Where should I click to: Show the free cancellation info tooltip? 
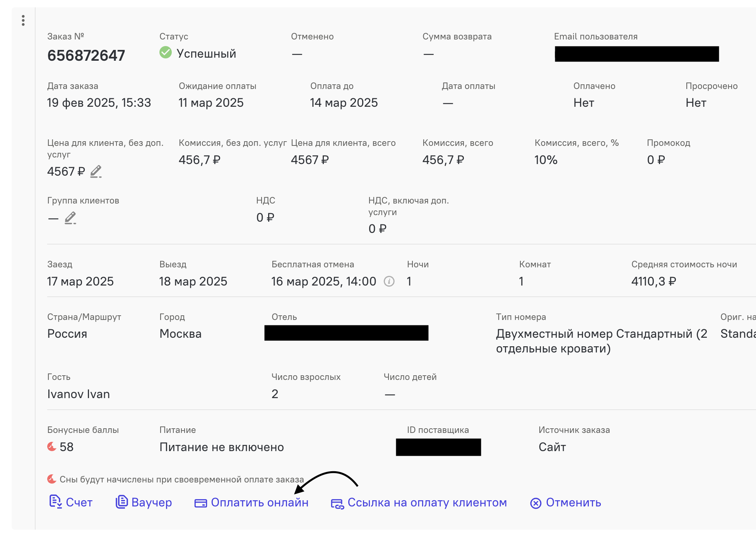coord(389,281)
